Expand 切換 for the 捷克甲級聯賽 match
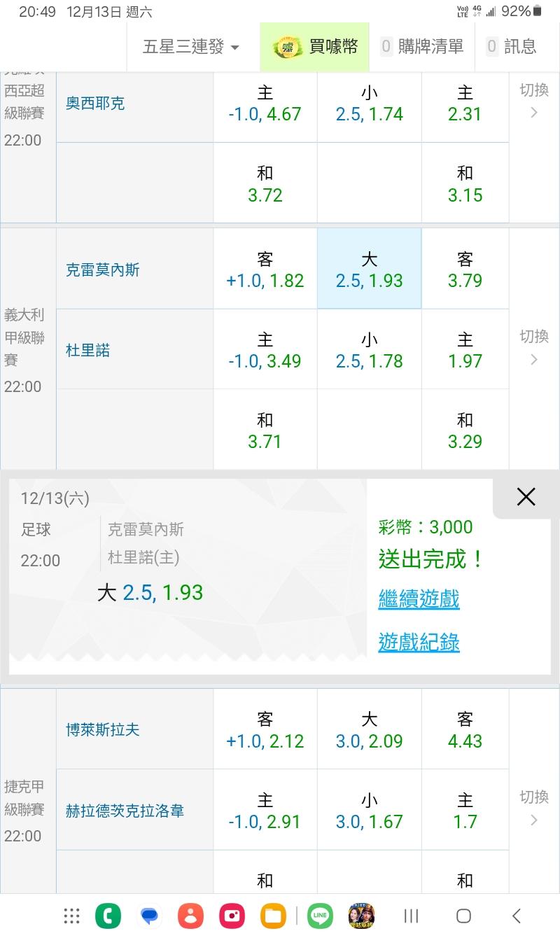This screenshot has width=560, height=938. [x=534, y=808]
